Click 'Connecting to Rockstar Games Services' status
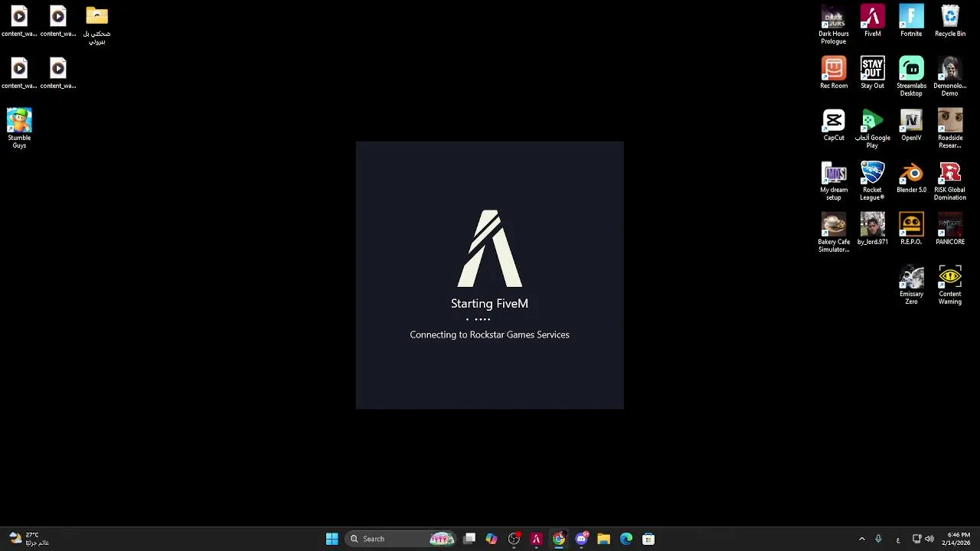Image resolution: width=980 pixels, height=551 pixels. pyautogui.click(x=489, y=334)
